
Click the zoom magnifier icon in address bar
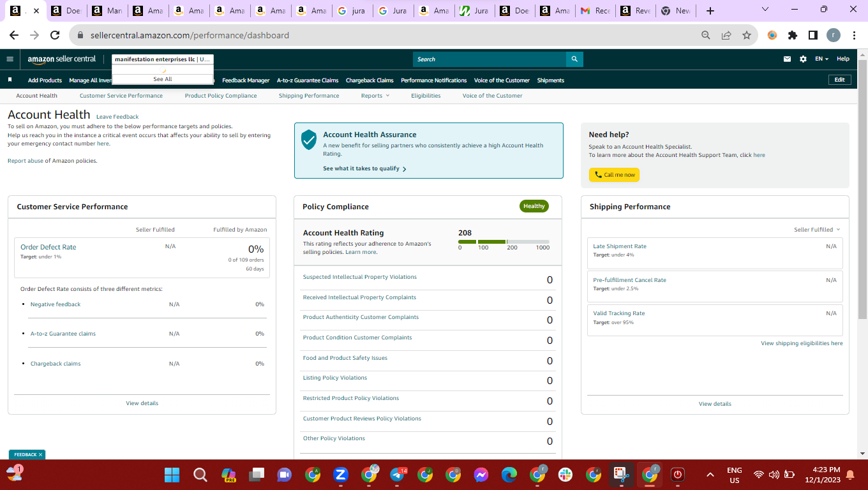click(706, 35)
